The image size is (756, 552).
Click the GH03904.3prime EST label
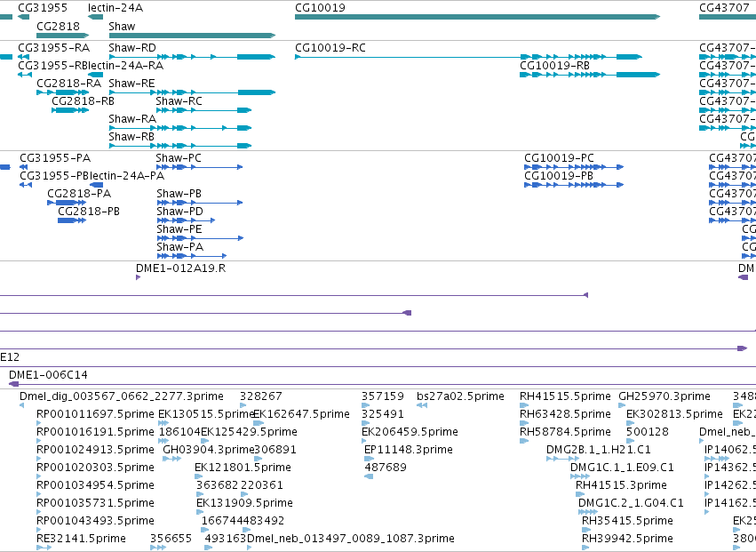208,450
